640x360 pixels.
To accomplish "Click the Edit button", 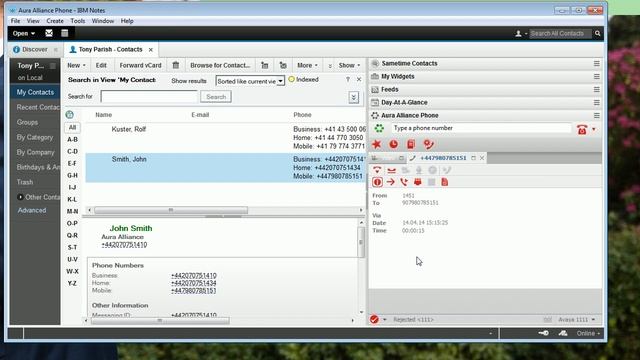I will point(101,65).
